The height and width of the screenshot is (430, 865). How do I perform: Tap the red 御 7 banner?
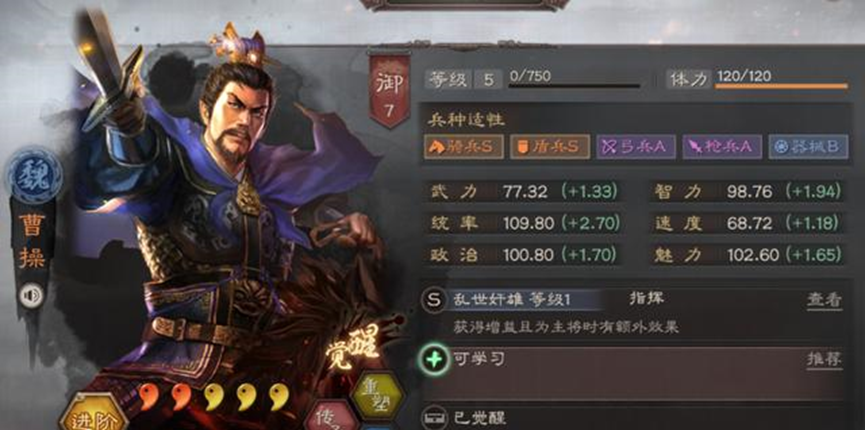point(389,90)
